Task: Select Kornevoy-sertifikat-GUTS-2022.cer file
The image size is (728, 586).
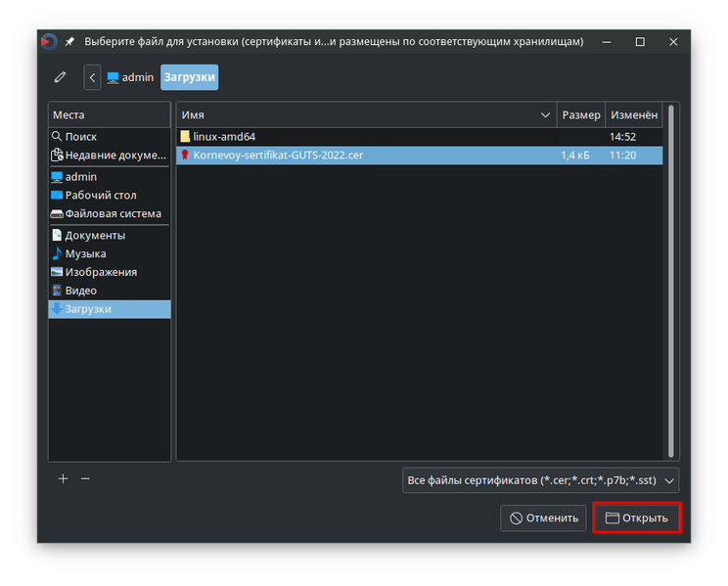Action: point(278,155)
